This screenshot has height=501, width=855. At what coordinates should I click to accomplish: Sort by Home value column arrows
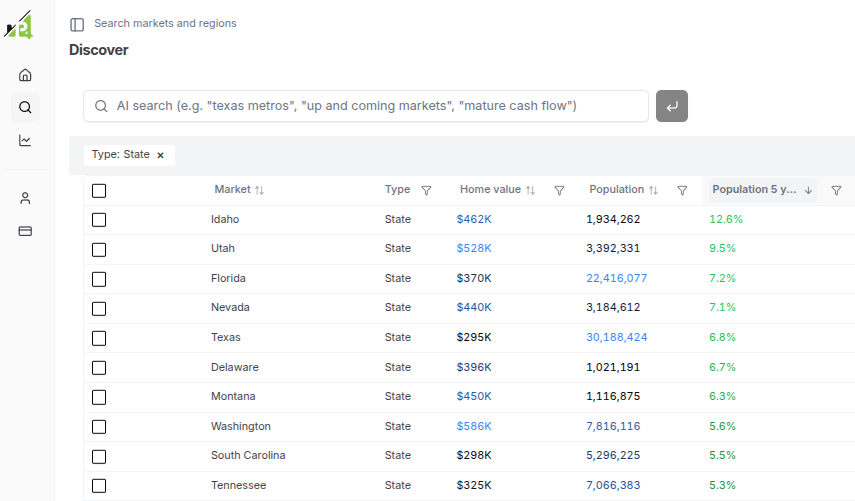tap(530, 190)
